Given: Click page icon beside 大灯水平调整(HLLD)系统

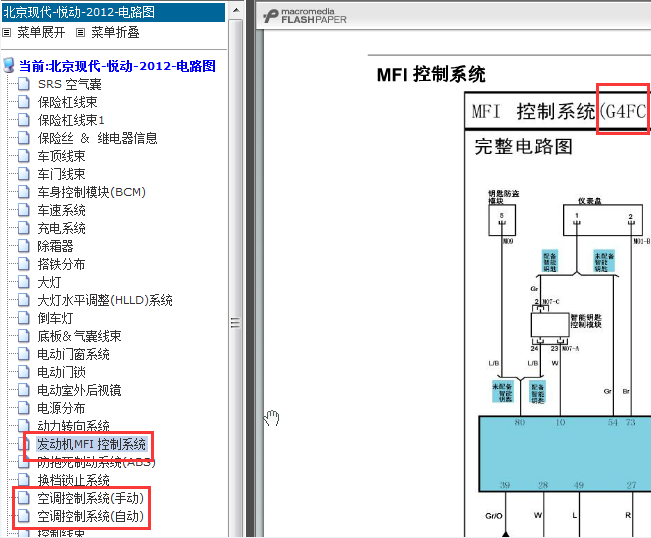Looking at the screenshot, I should (x=24, y=300).
